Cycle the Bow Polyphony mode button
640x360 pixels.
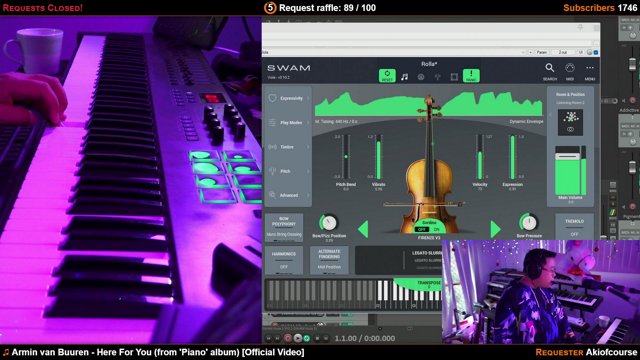click(284, 227)
